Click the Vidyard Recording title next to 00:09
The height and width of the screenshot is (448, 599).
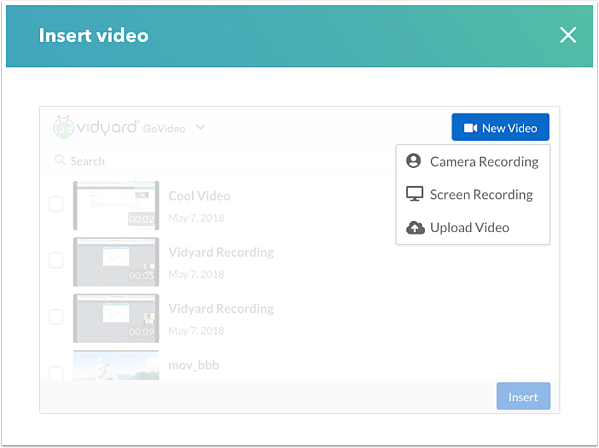pos(221,309)
